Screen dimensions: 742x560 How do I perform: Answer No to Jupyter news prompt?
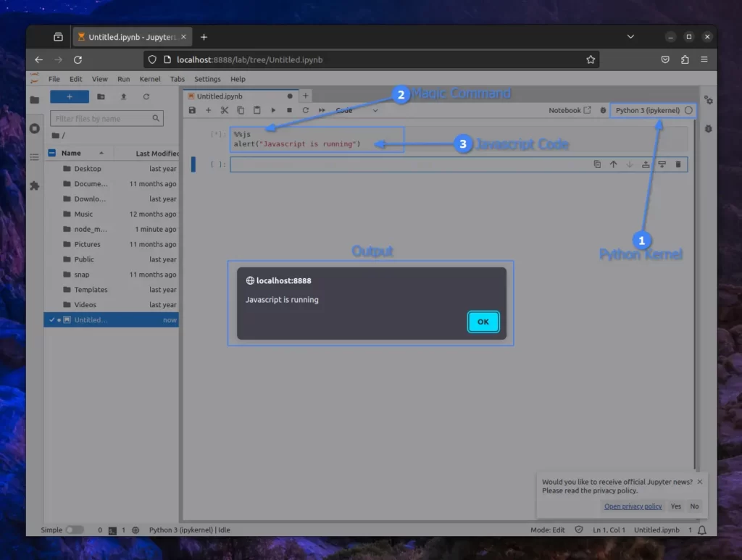click(694, 506)
